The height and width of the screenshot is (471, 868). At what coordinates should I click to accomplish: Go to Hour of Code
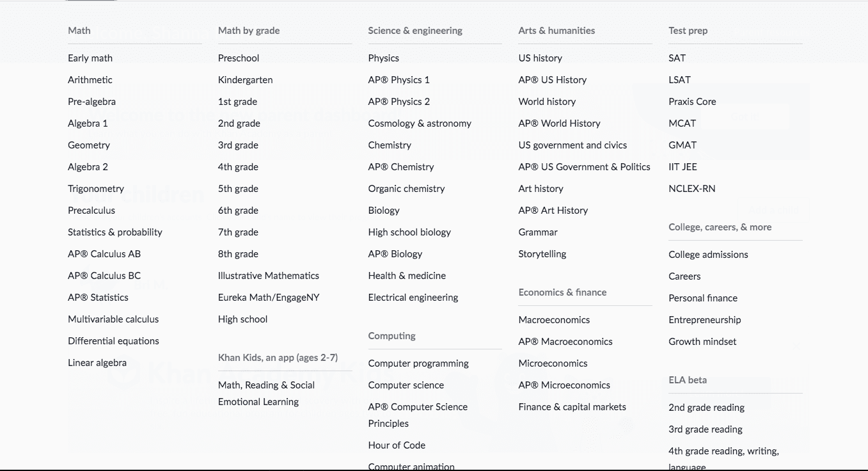coord(397,445)
